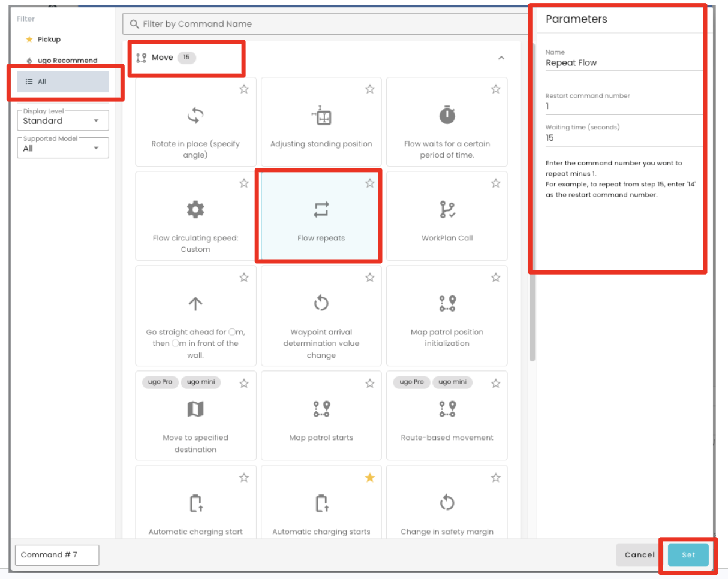This screenshot has width=728, height=579.
Task: Star the Automatic charging start card
Action: tap(244, 478)
